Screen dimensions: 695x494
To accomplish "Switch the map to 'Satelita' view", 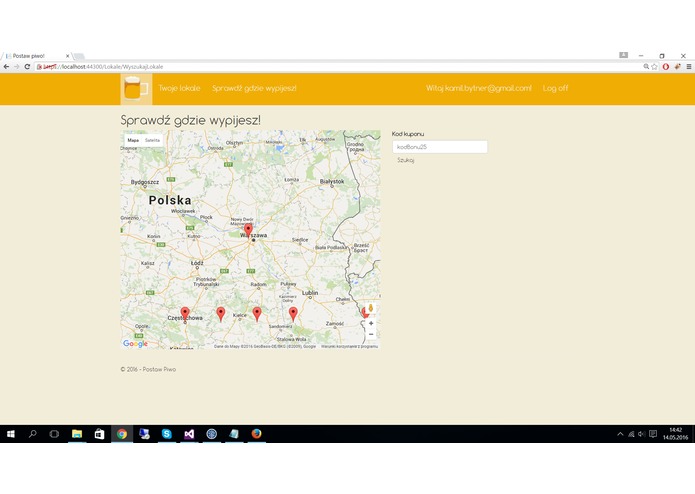I will (152, 140).
